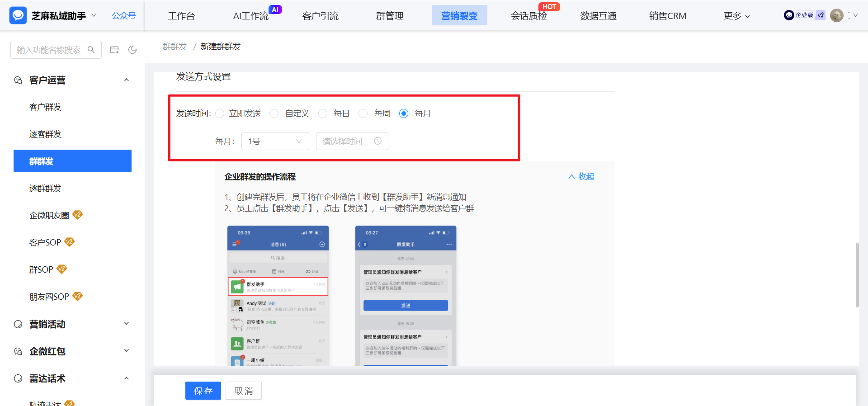The height and width of the screenshot is (406, 868).
Task: Open the 1号 day-of-month dropdown
Action: click(x=275, y=141)
